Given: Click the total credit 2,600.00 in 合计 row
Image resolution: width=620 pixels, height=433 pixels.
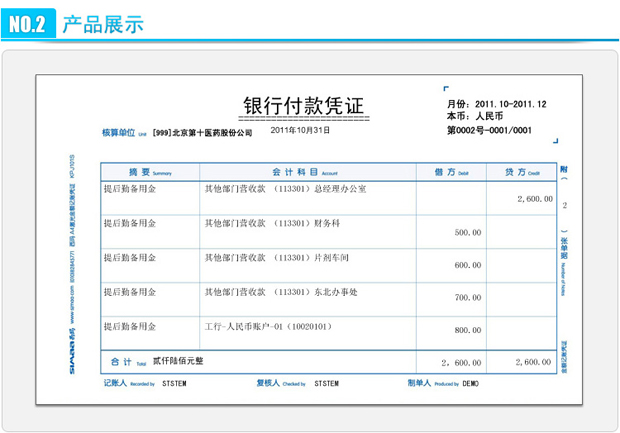Looking at the screenshot, I should pos(533,362).
